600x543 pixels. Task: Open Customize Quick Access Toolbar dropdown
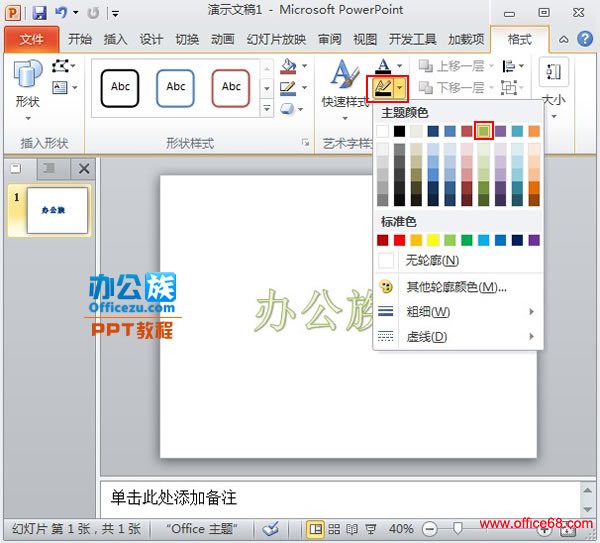pyautogui.click(x=115, y=14)
